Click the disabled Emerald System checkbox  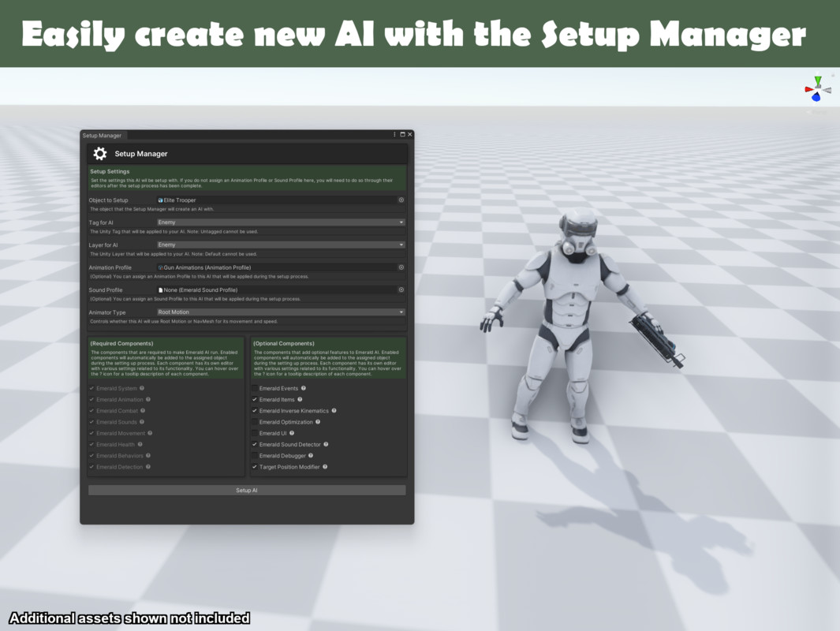(x=92, y=388)
